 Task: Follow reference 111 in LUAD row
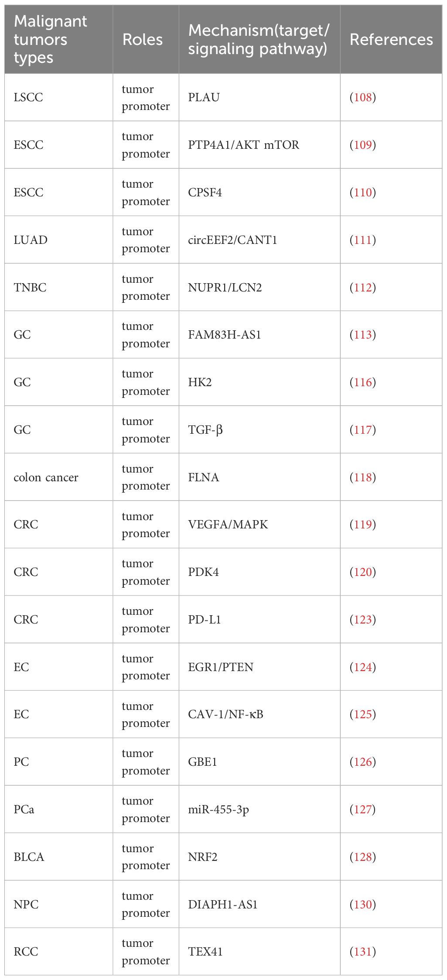click(362, 240)
